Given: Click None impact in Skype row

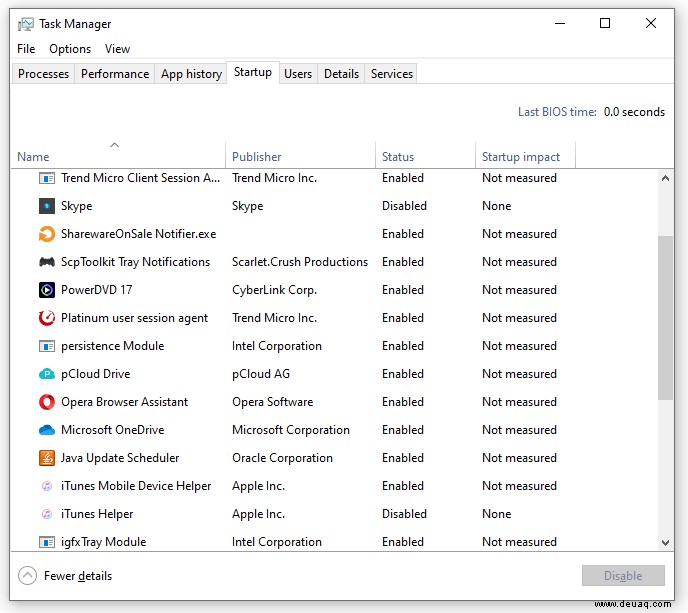Looking at the screenshot, I should (496, 206).
